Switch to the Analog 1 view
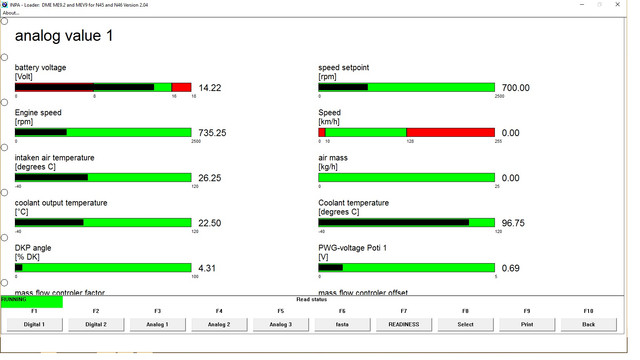The image size is (640, 360). click(158, 324)
